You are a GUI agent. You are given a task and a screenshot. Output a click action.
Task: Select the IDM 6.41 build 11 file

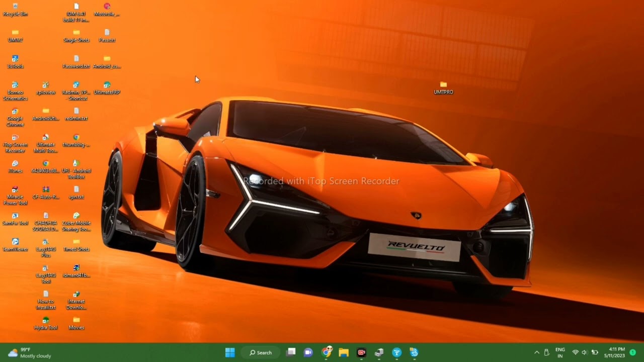pyautogui.click(x=76, y=13)
